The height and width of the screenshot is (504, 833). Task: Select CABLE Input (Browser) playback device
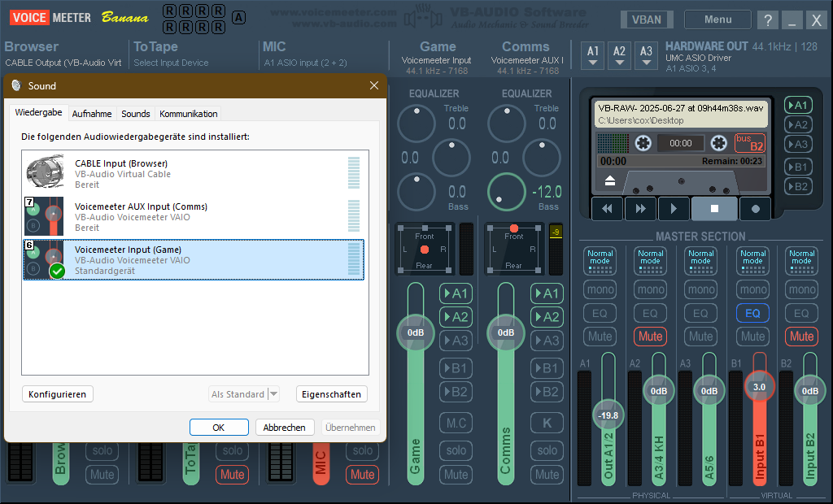(x=194, y=174)
